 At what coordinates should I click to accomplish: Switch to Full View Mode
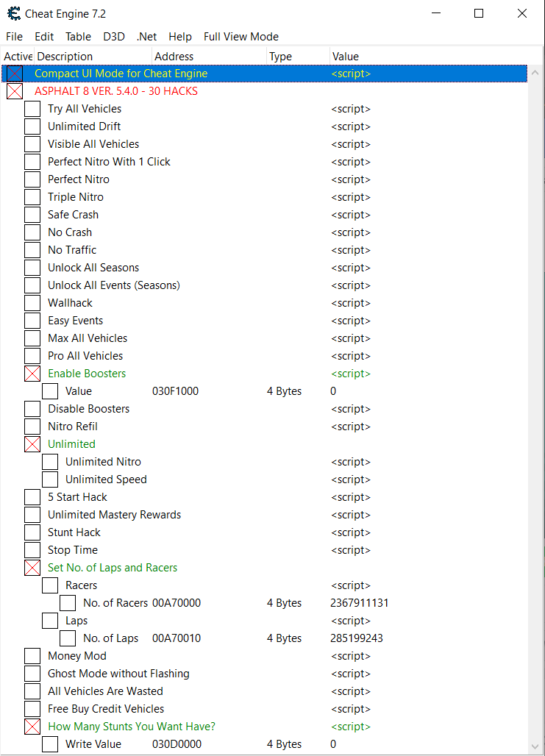[241, 37]
